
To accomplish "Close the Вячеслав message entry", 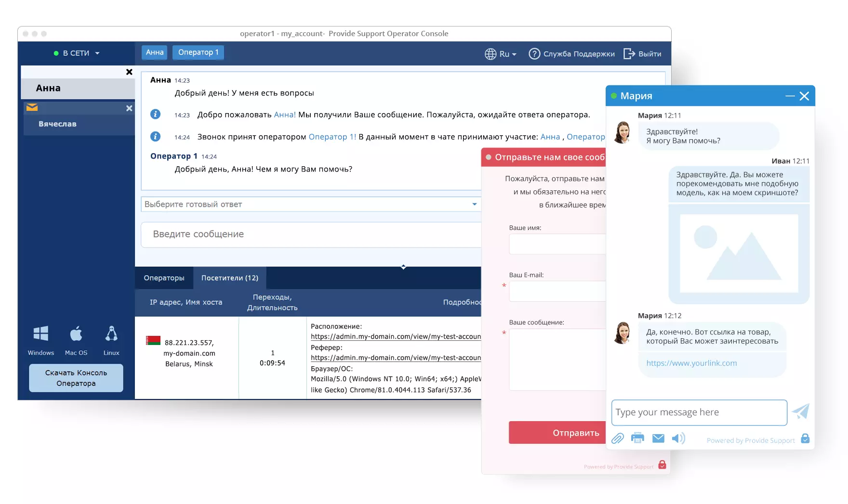I will click(129, 108).
